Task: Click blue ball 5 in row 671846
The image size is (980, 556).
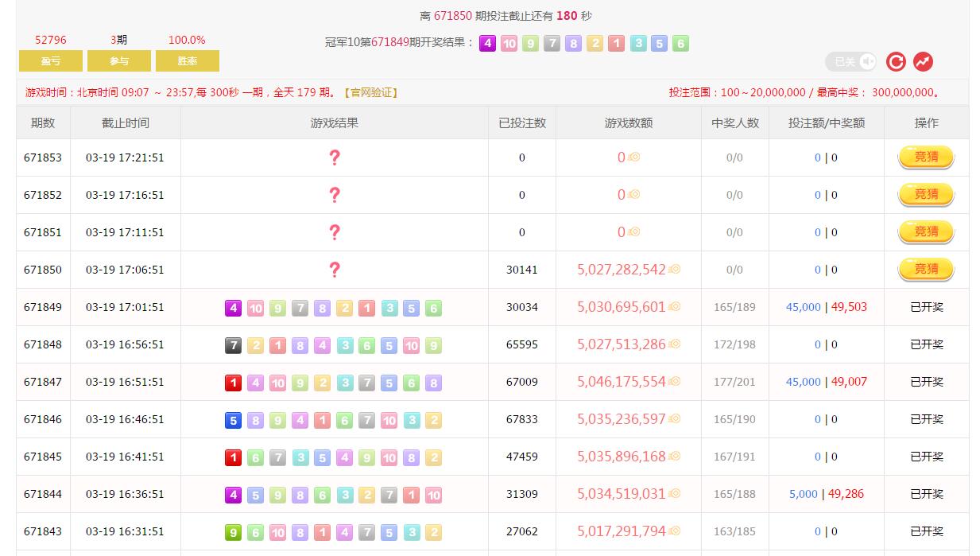Action: (x=233, y=420)
